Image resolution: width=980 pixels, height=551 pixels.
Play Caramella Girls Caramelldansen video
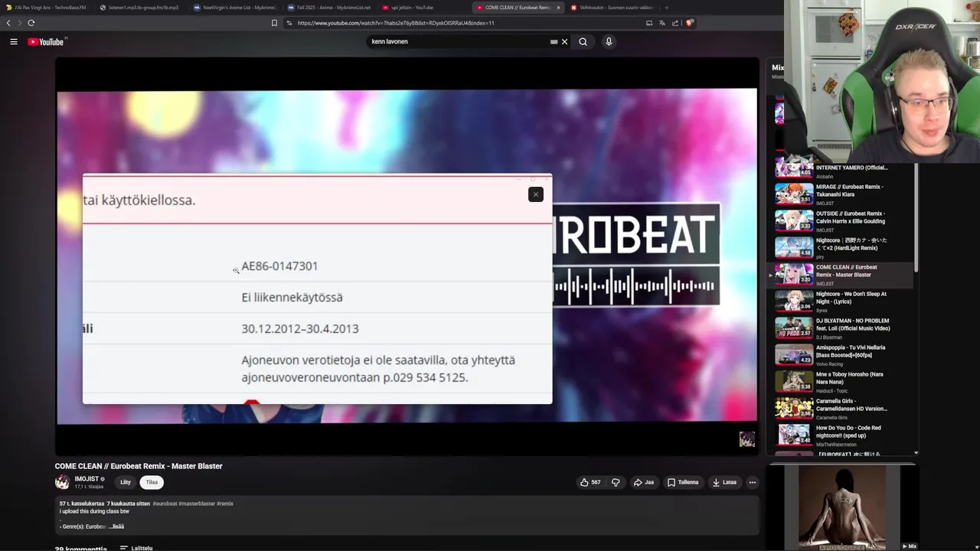coord(842,408)
